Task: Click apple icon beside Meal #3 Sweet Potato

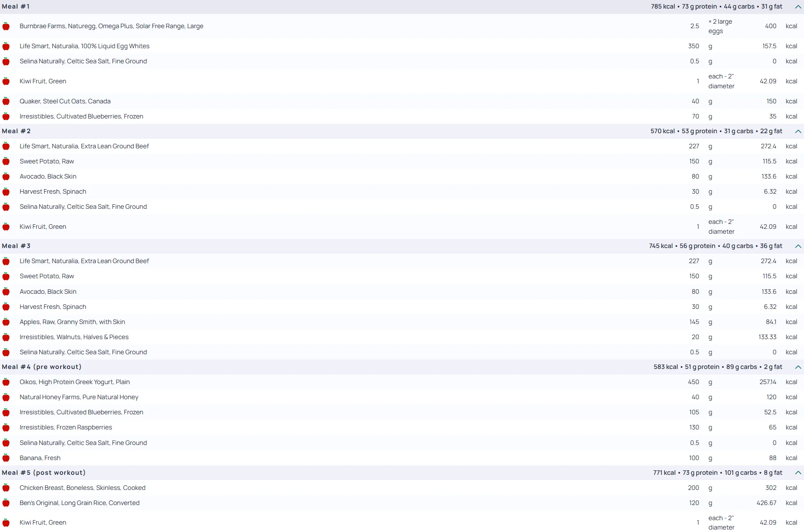Action: pyautogui.click(x=6, y=276)
